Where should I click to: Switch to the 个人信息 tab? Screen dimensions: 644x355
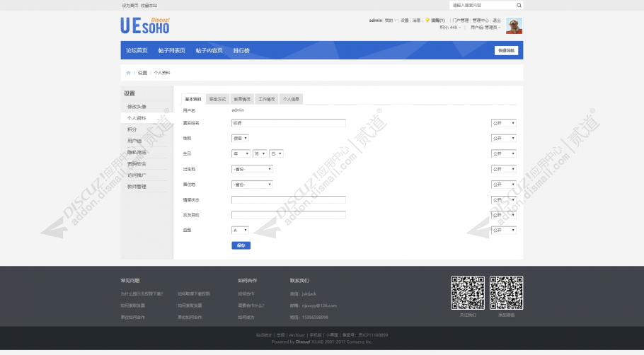(291, 99)
